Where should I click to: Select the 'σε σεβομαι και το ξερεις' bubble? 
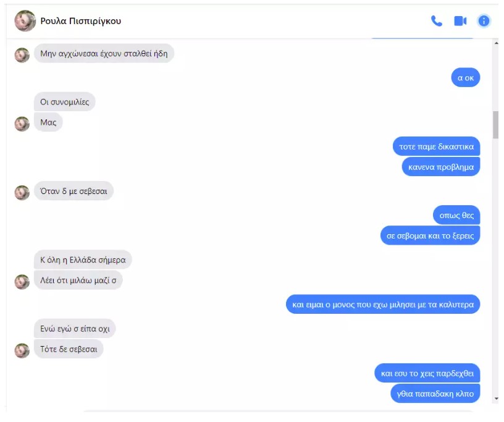pyautogui.click(x=430, y=235)
